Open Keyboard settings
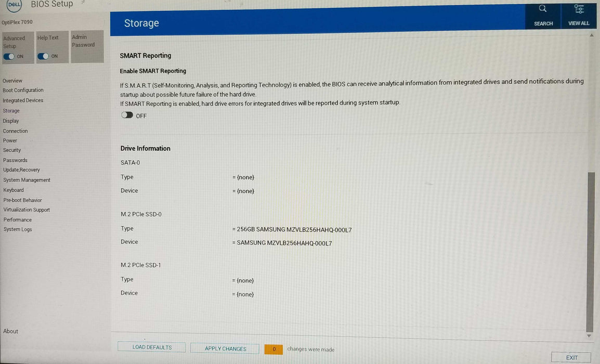Screen dimensions: 600x364 (x=14, y=190)
